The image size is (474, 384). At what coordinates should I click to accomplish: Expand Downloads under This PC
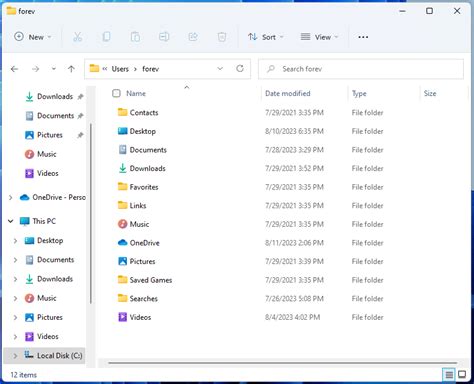click(15, 279)
